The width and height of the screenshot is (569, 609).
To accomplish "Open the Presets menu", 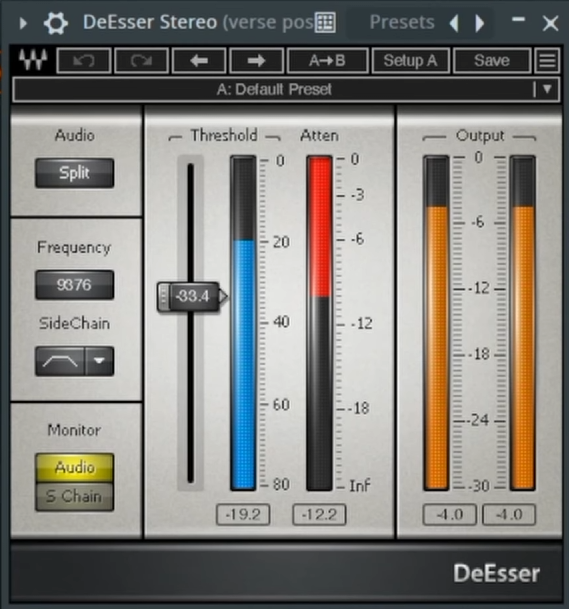I will (x=402, y=22).
